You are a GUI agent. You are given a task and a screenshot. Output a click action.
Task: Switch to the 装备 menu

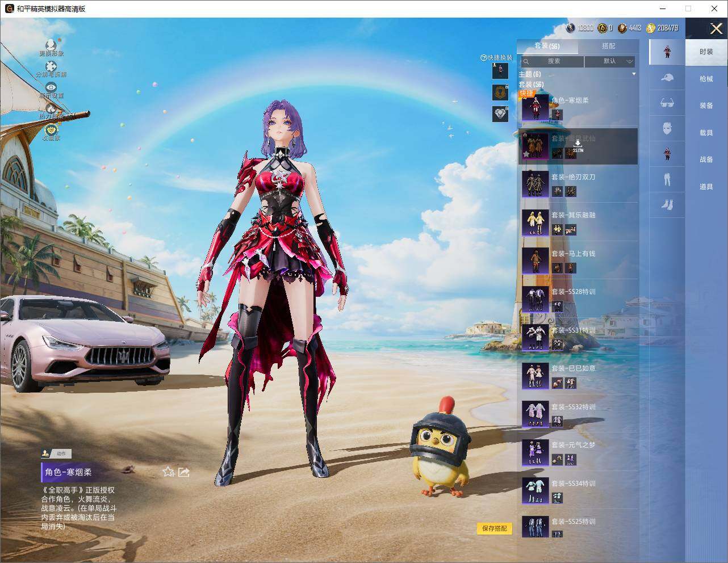click(x=706, y=106)
